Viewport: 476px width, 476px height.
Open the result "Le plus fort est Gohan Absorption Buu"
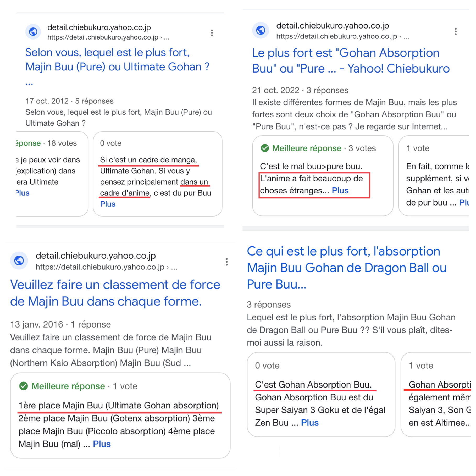pyautogui.click(x=351, y=60)
